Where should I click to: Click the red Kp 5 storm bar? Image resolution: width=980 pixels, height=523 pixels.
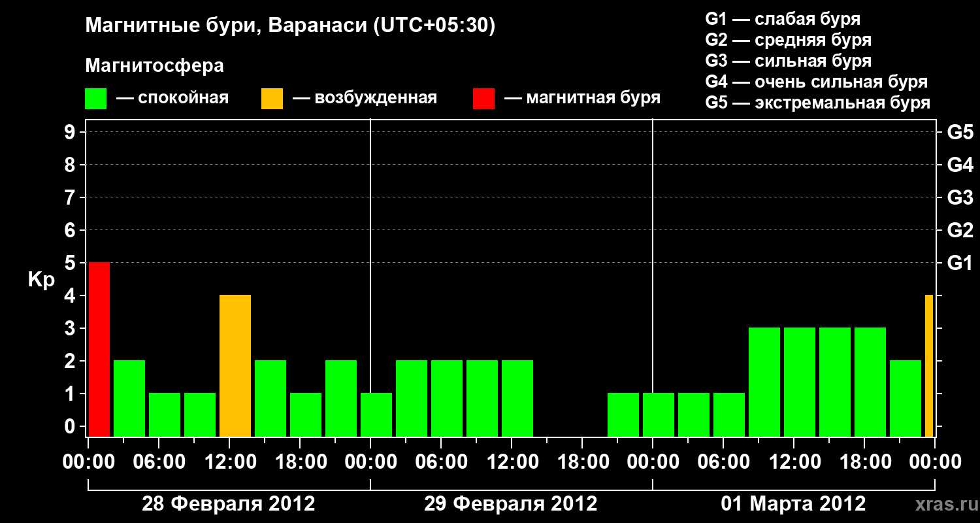tap(99, 349)
